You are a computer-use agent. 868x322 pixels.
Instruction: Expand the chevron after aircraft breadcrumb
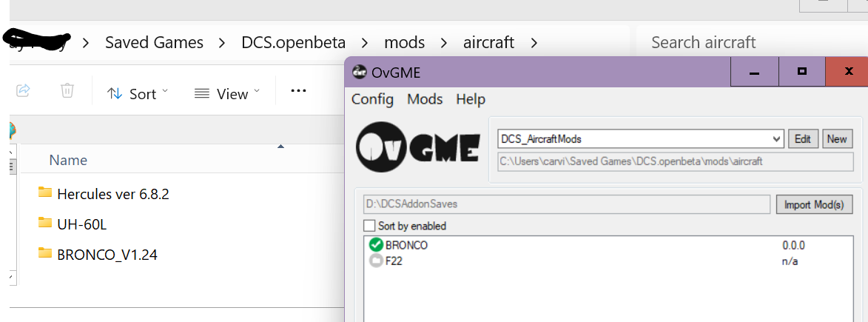point(534,43)
